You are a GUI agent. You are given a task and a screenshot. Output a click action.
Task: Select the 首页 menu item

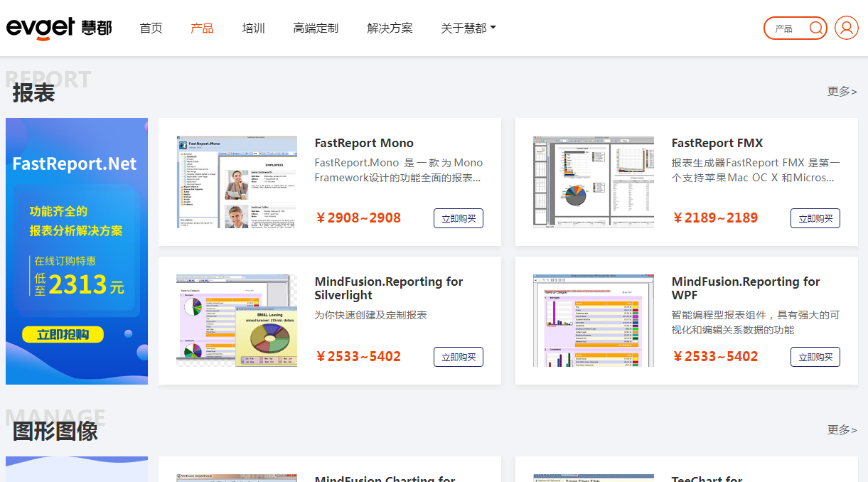tap(151, 28)
